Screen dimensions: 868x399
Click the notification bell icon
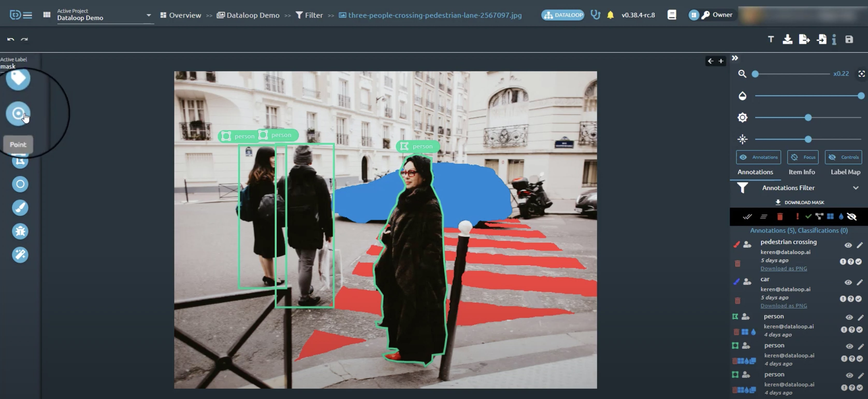click(x=610, y=15)
